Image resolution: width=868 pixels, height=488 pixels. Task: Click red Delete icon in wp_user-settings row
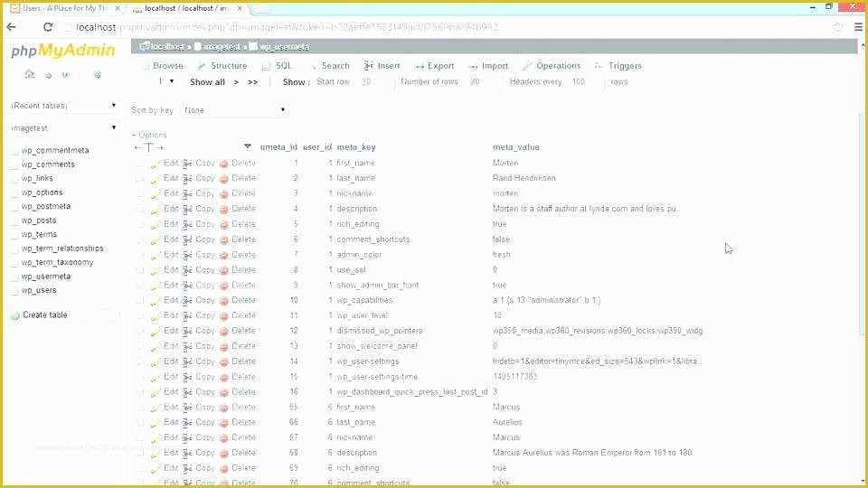pos(223,361)
